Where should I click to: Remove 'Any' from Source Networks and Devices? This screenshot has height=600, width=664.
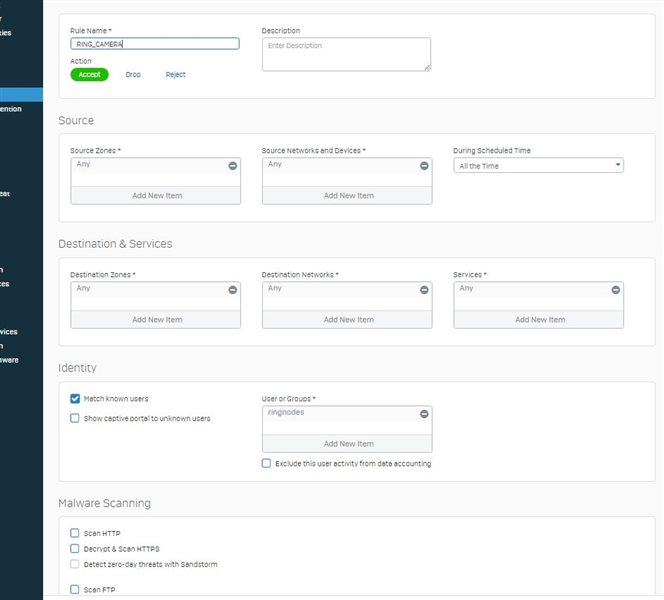coord(424,166)
